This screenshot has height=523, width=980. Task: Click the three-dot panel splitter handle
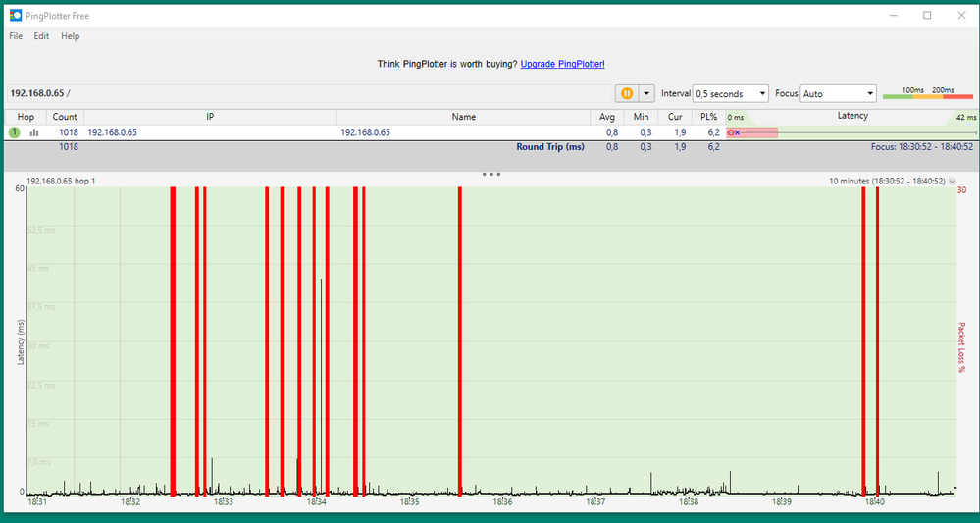pyautogui.click(x=491, y=174)
